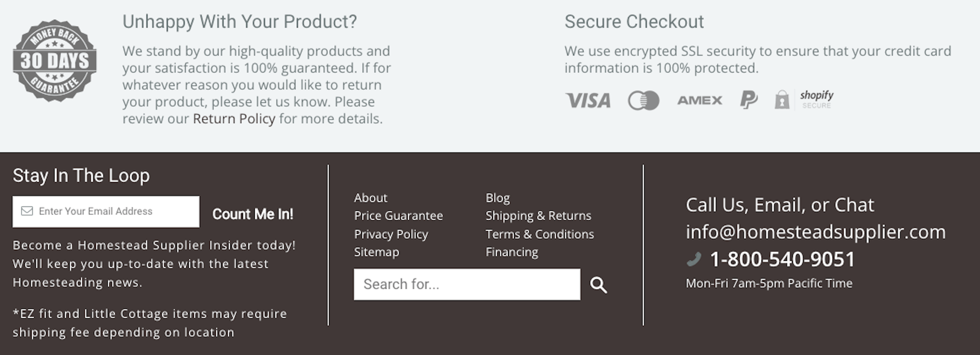Viewport: 980px width, 355px height.
Task: Click the Visa payment icon
Action: click(588, 101)
